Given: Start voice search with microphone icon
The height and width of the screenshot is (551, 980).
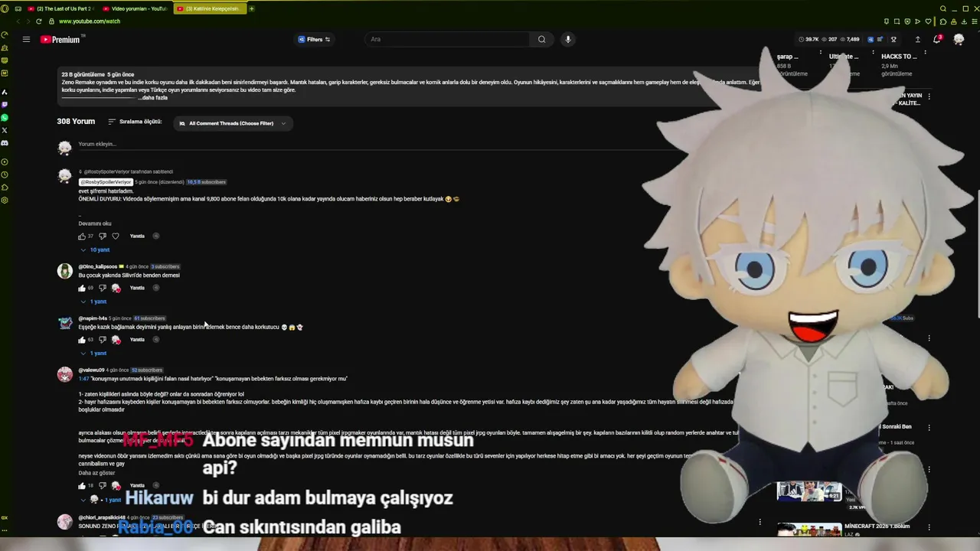Looking at the screenshot, I should point(567,39).
